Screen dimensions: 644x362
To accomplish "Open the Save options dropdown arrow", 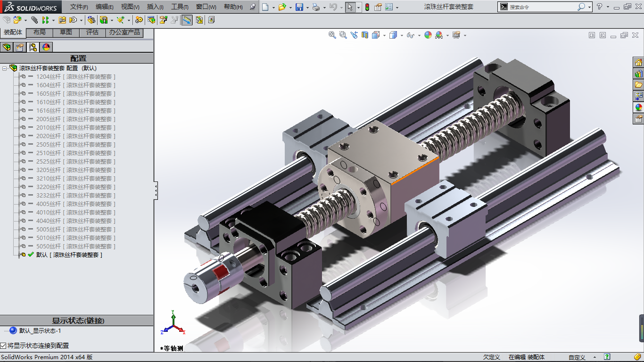I will point(306,8).
